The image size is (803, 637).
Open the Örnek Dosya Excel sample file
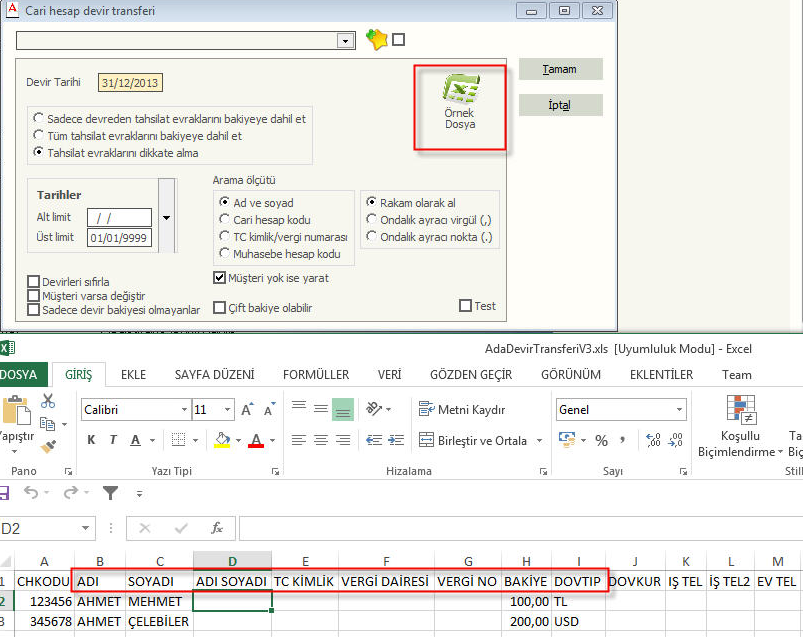click(460, 106)
